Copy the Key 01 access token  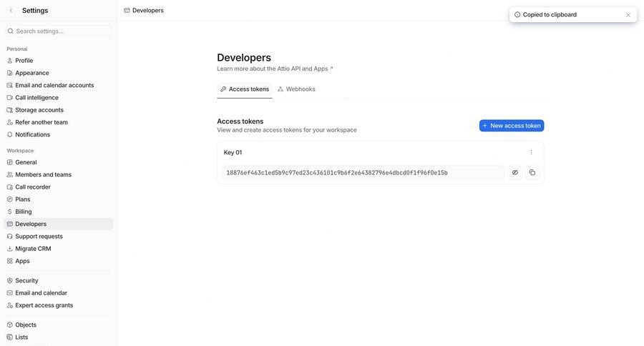532,172
